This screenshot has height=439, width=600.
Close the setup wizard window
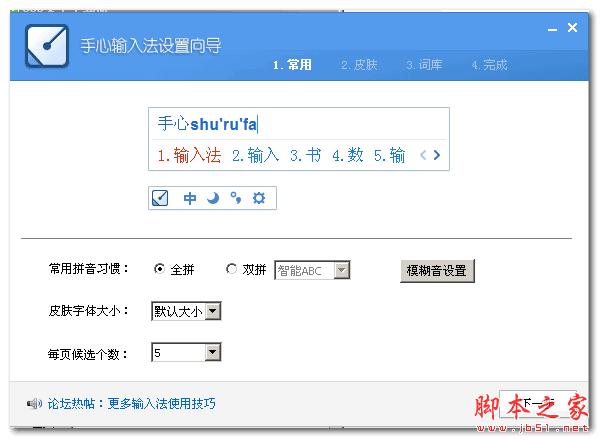tap(572, 28)
